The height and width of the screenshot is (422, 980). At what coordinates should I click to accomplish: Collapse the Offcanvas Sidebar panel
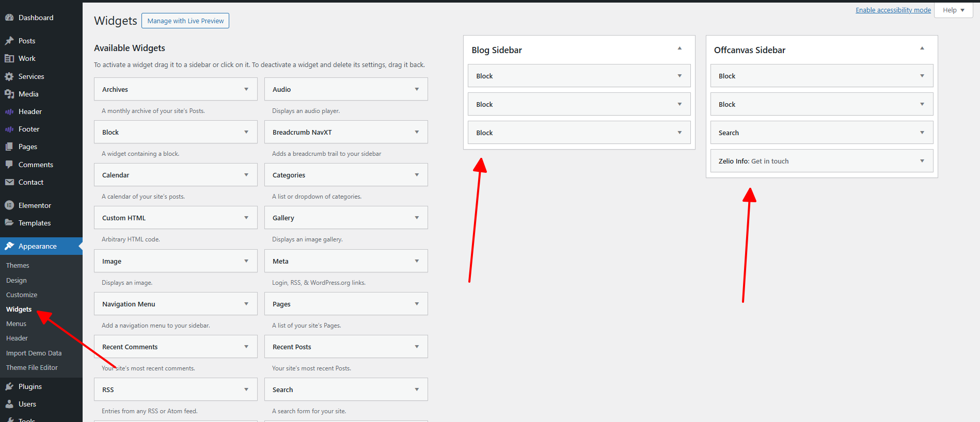tap(922, 48)
